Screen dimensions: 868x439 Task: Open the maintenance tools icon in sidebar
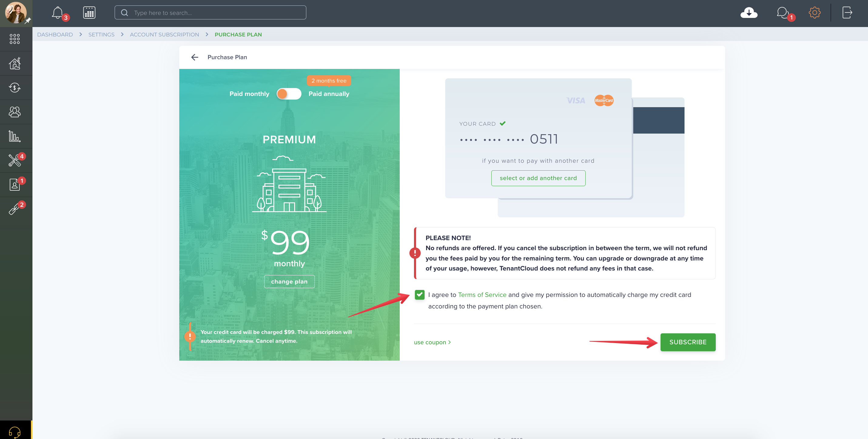pyautogui.click(x=15, y=160)
